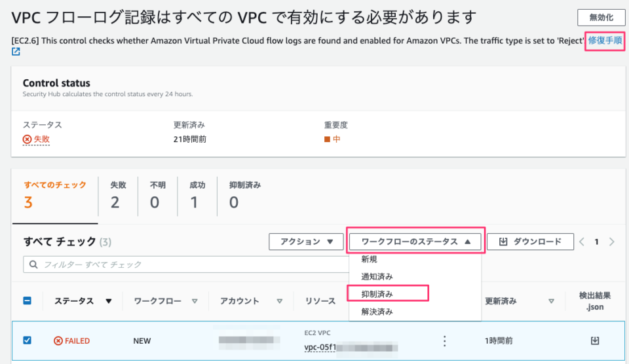Switch to the 失敗 checks tab
Screen dimensions: 629x364
pos(115,195)
